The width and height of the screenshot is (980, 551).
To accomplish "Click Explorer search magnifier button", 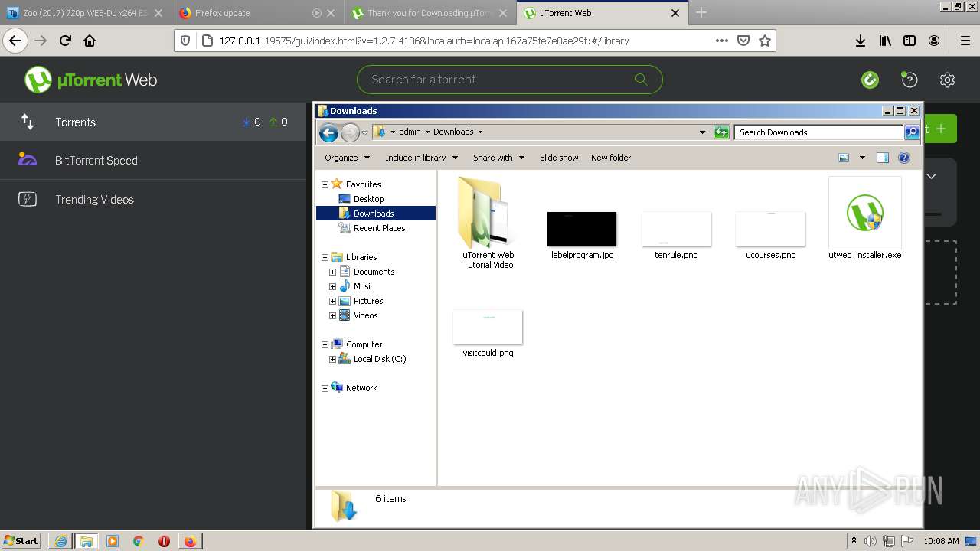I will click(x=911, y=132).
